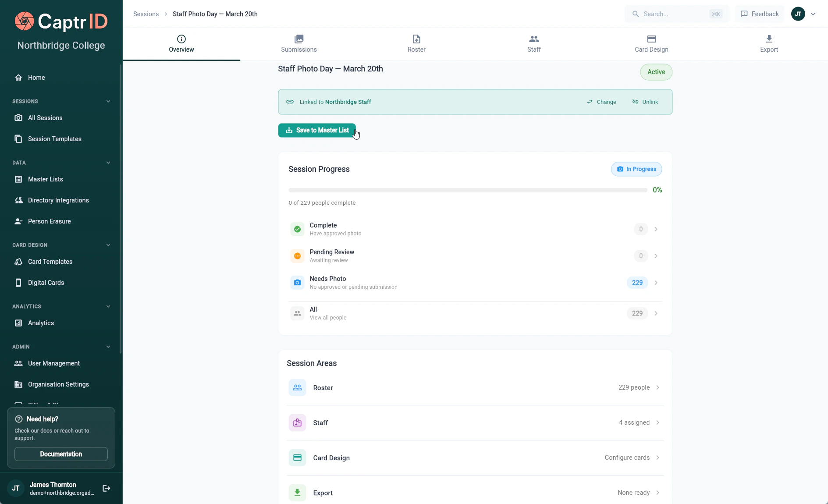Image resolution: width=828 pixels, height=504 pixels.
Task: Open Staff area 4 assigned chevron
Action: (x=658, y=422)
